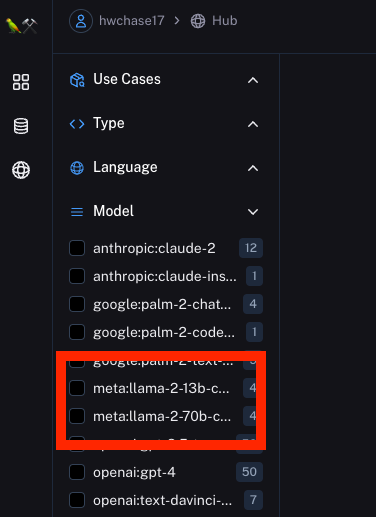Viewport: 376px width, 517px height.
Task: Open the Hub globe icon in sidebar
Action: 21,170
